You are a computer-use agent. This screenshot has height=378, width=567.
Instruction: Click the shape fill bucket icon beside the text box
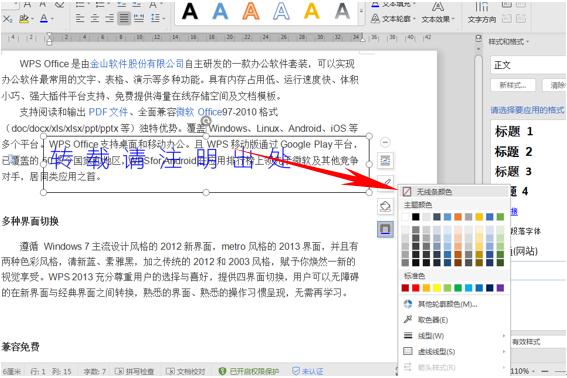[385, 207]
